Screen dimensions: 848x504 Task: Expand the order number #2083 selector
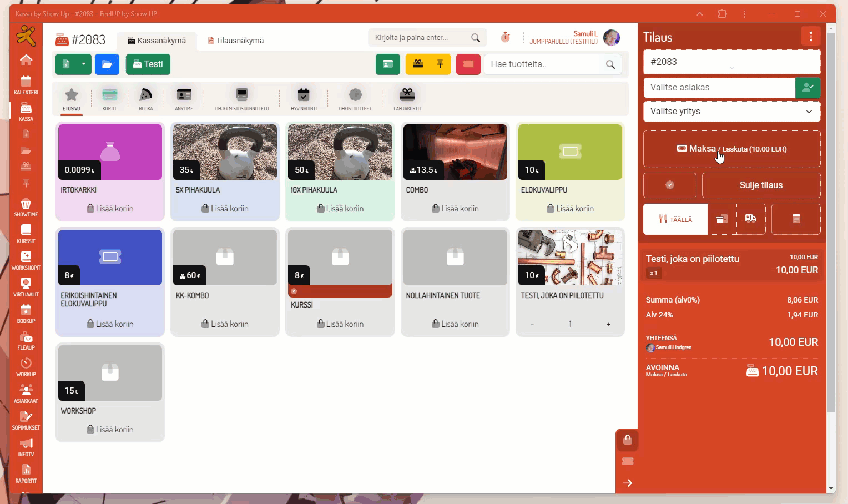click(x=731, y=62)
